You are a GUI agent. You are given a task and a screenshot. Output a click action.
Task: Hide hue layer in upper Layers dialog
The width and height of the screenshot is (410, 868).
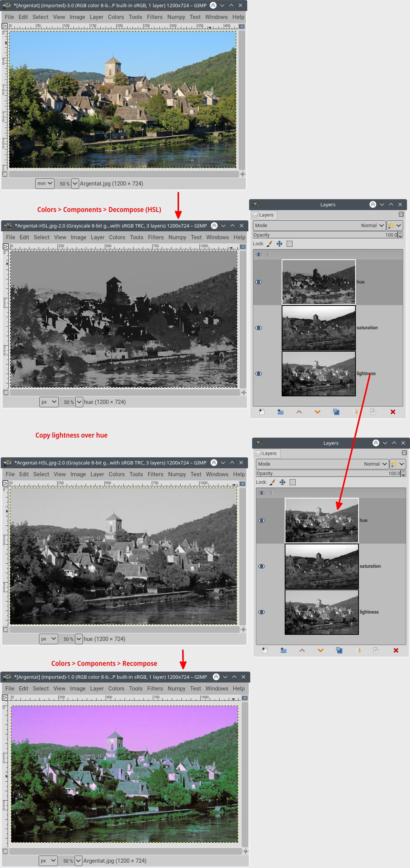(259, 282)
